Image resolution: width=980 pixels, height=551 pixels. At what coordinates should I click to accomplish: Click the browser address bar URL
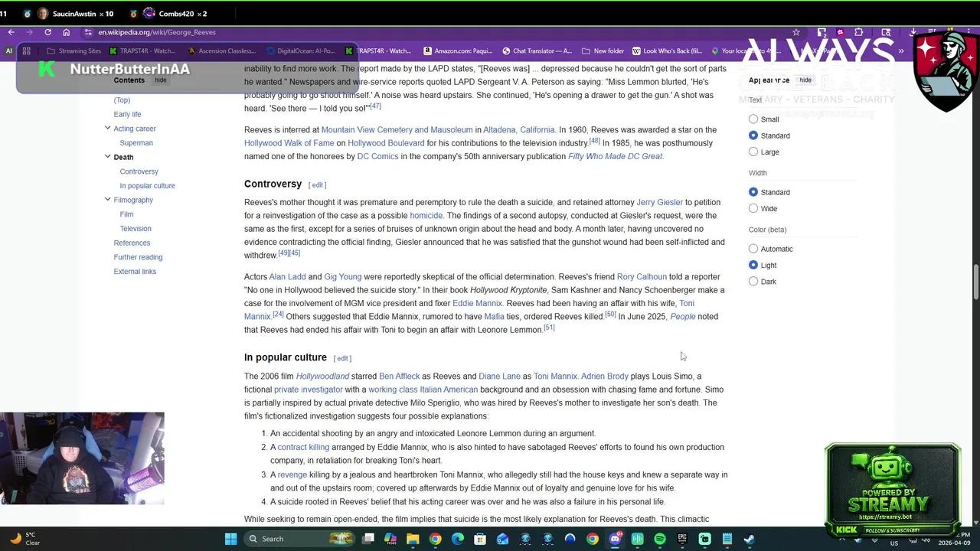[157, 32]
